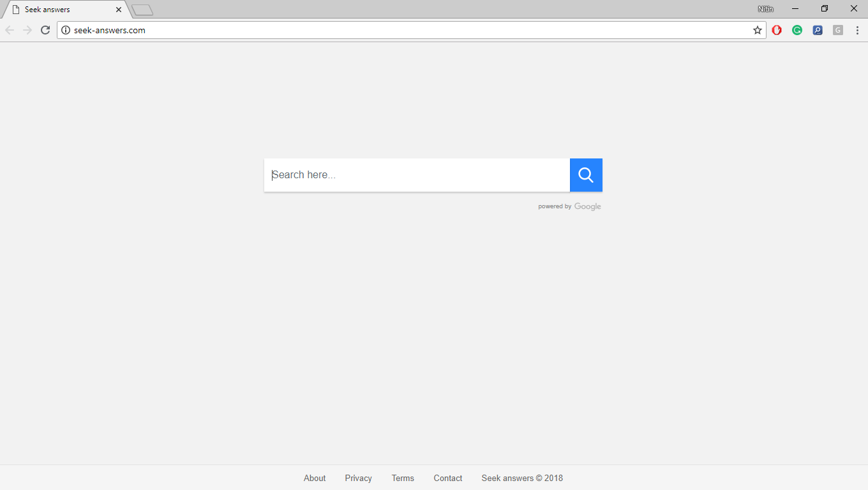Close the Seek answers tab

tap(119, 10)
